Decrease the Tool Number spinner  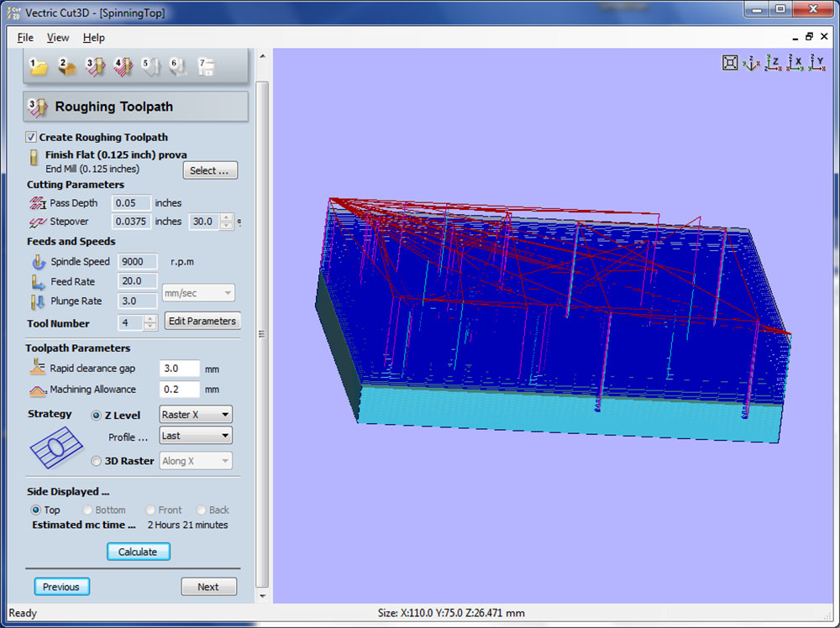[150, 327]
